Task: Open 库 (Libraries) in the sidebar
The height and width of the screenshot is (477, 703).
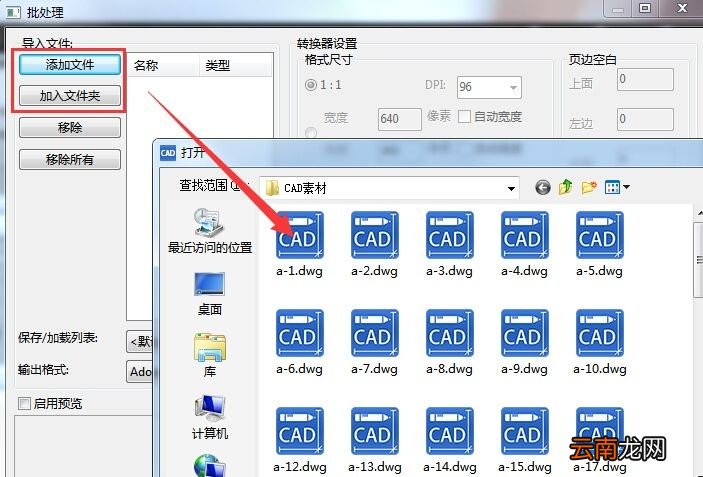Action: (209, 356)
